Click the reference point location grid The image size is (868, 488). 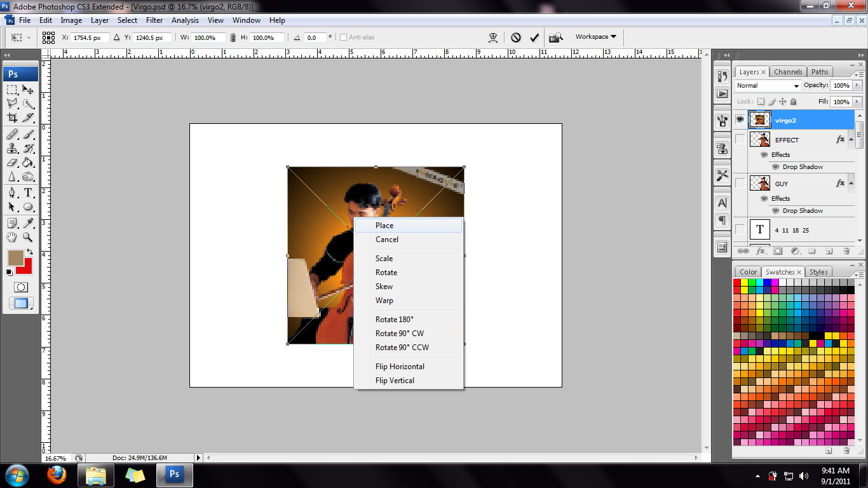click(49, 37)
